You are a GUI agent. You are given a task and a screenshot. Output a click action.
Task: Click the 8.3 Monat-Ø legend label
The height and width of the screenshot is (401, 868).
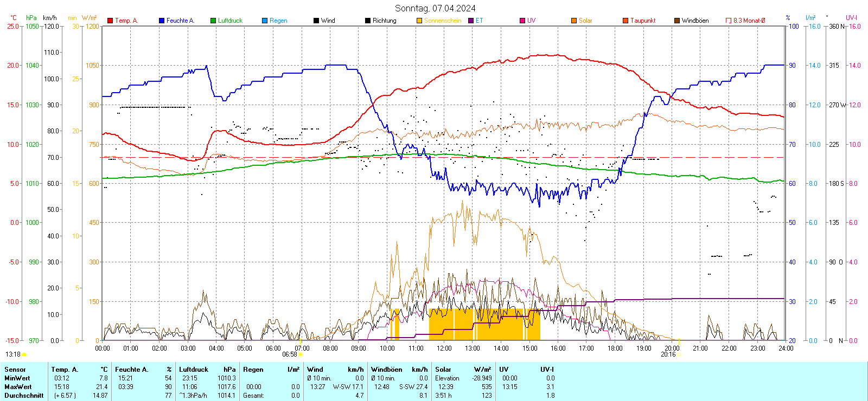point(749,21)
